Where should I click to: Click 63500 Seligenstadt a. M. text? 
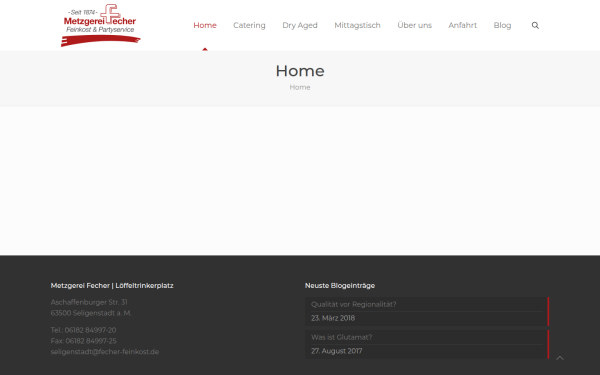(91, 313)
